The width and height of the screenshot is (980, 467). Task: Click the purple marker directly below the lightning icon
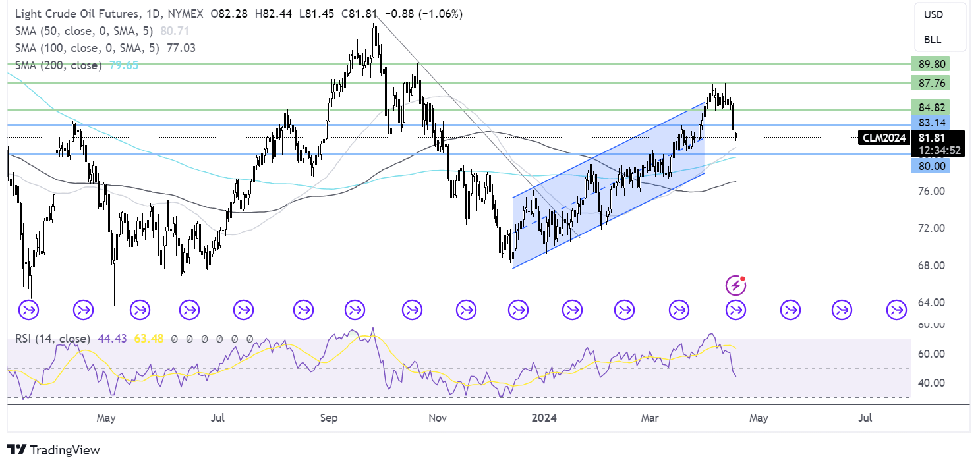pyautogui.click(x=735, y=309)
